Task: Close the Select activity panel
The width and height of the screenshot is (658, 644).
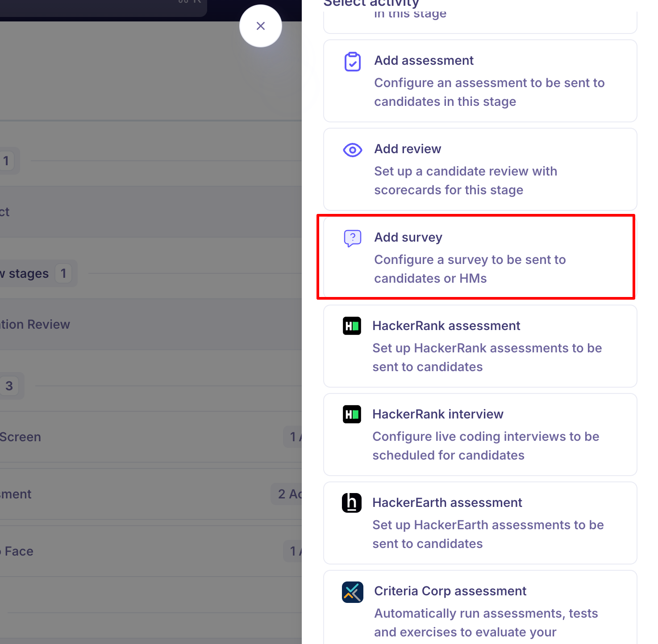Action: [x=261, y=26]
